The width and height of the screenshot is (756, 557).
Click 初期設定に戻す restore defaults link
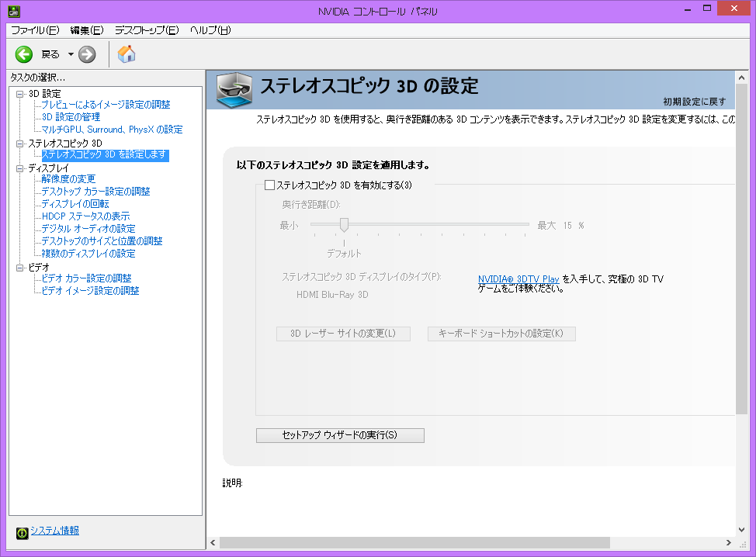coord(694,102)
